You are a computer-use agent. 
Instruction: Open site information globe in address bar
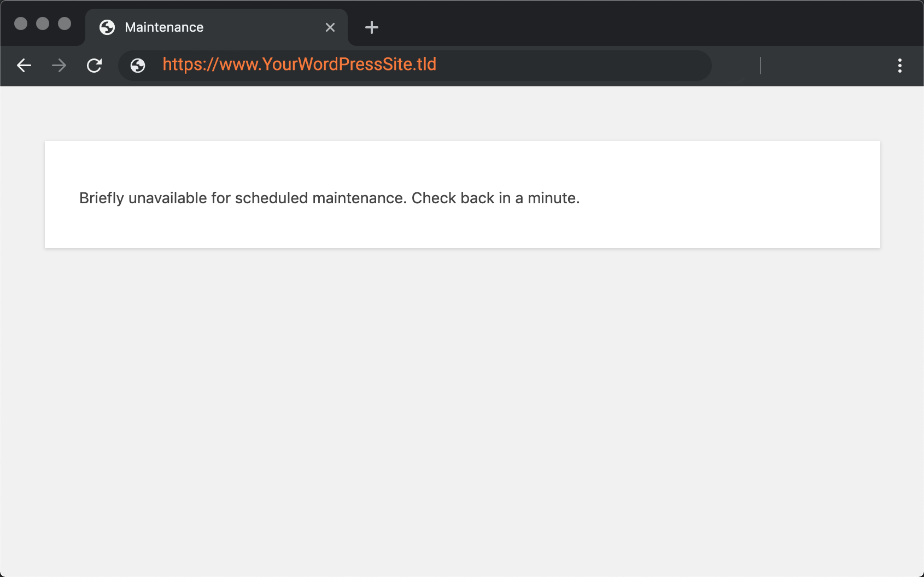point(138,66)
